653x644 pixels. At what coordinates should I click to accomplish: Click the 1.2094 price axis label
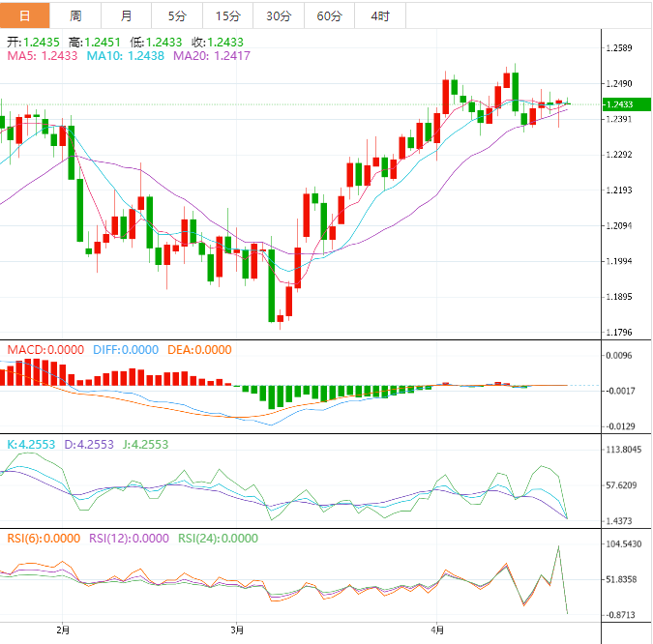619,226
